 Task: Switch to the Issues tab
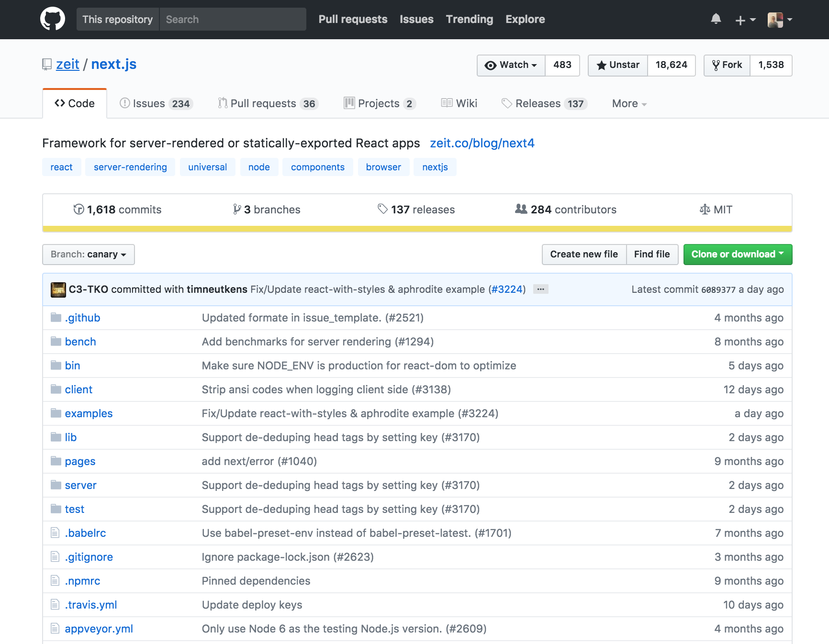[156, 103]
